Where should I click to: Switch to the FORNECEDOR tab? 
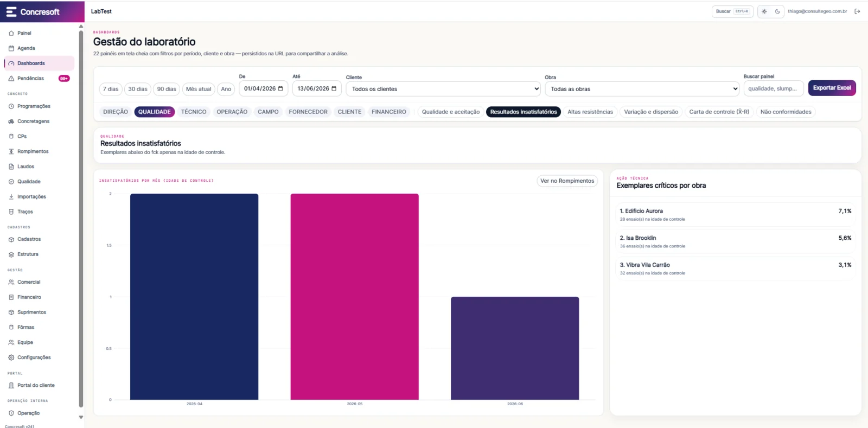(308, 112)
